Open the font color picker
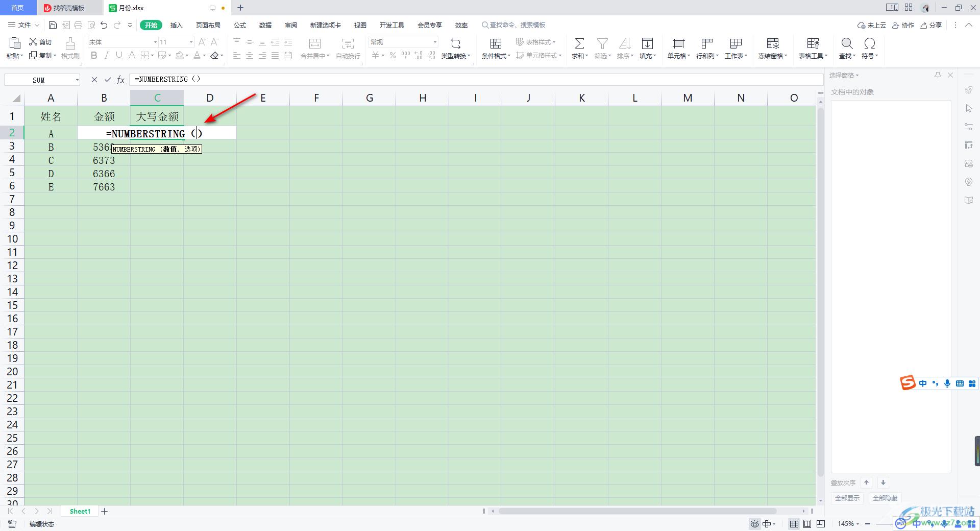This screenshot has height=531, width=980. pyautogui.click(x=198, y=55)
